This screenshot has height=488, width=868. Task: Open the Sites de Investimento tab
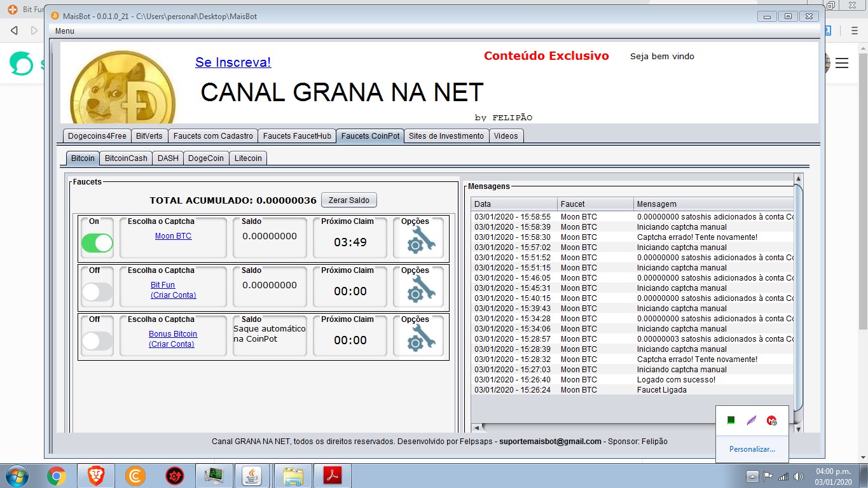446,136
